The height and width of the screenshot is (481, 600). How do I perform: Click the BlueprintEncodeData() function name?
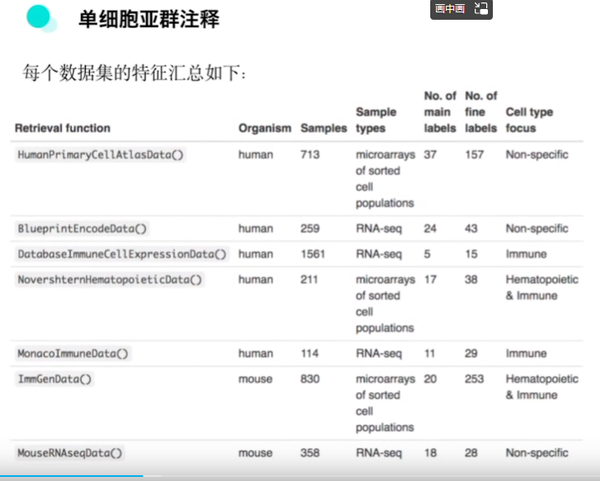[x=82, y=228]
